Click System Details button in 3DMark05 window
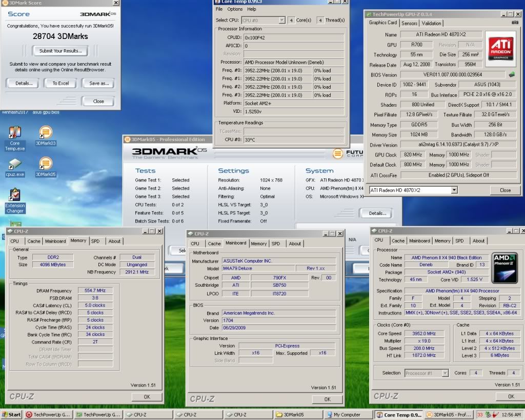Screen dimensions: 525x420 [x=377, y=213]
